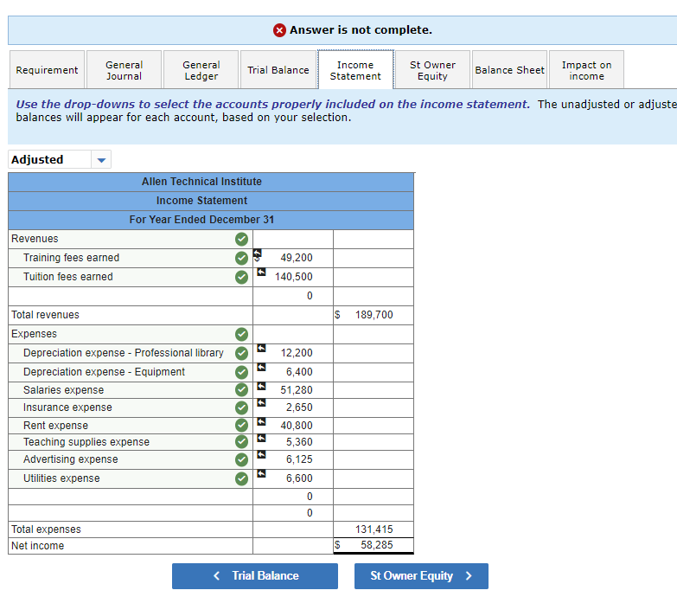The width and height of the screenshot is (677, 616).
Task: Switch to the Trial Balance tab
Action: click(x=278, y=70)
